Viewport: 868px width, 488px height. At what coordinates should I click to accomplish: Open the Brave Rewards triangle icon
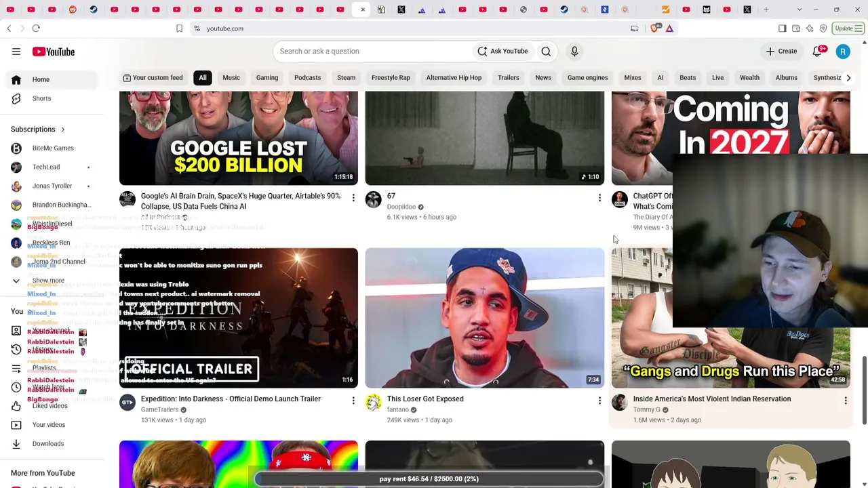pos(669,28)
